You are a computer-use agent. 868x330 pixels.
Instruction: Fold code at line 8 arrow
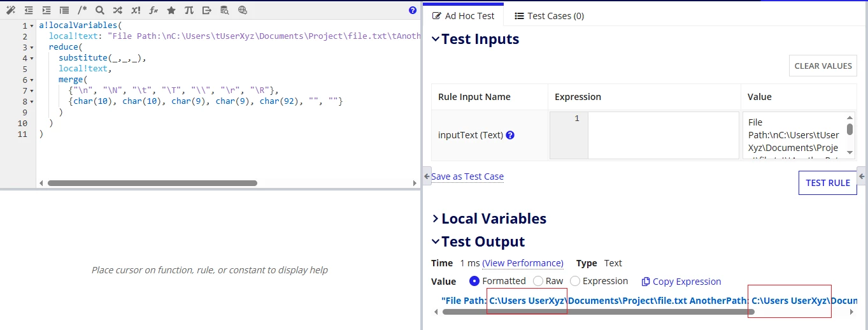click(32, 102)
